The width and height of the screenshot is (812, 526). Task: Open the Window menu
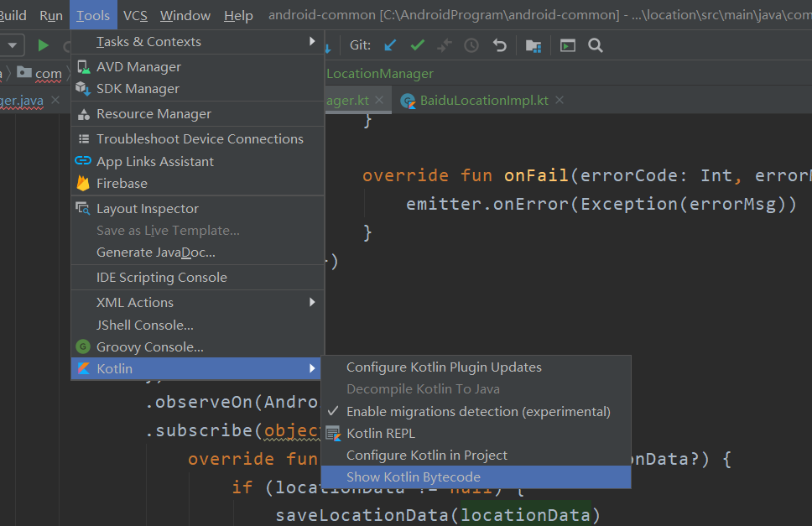click(x=185, y=16)
